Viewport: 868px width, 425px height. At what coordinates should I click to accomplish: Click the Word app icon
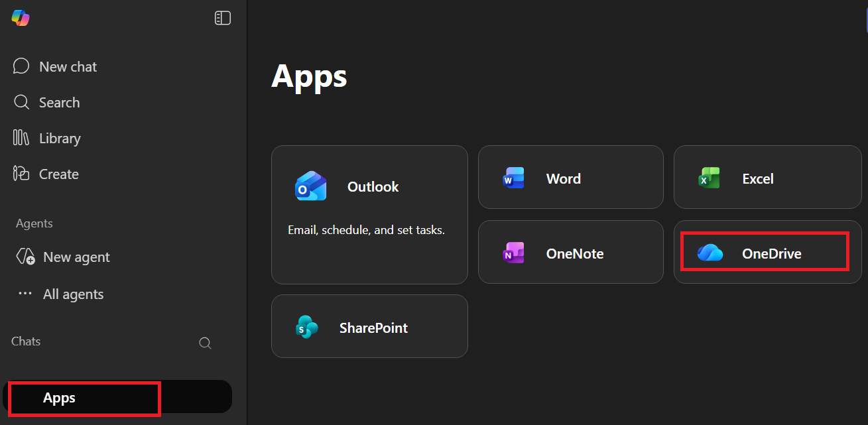click(x=513, y=178)
